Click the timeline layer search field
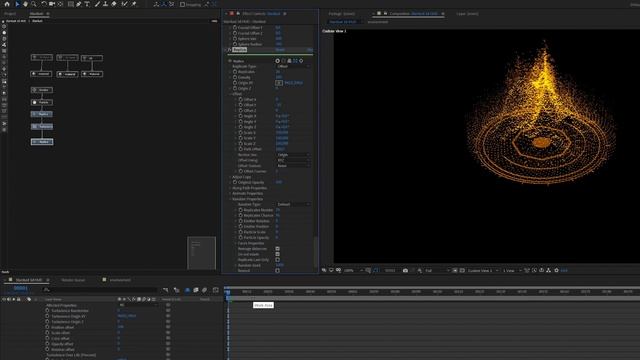 (x=100, y=290)
